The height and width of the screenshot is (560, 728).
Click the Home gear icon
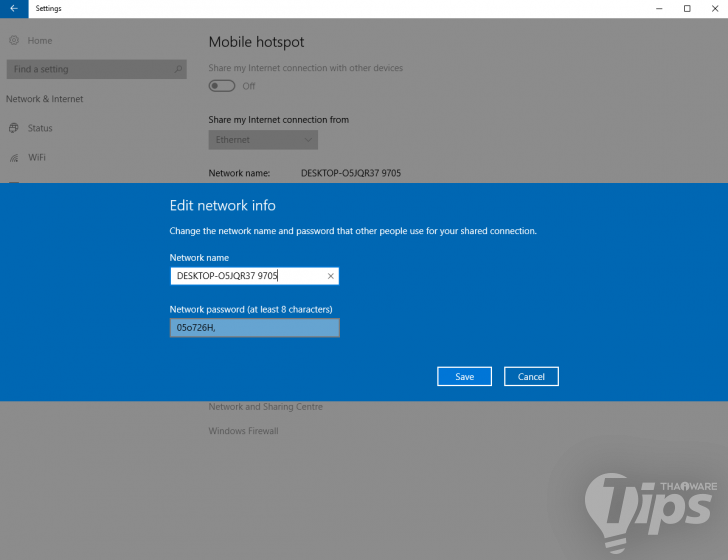[x=14, y=41]
